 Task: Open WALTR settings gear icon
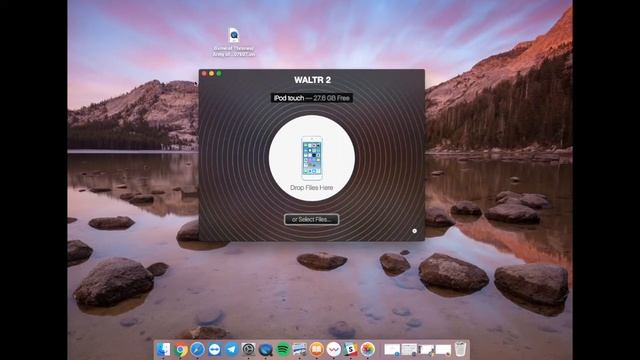click(x=414, y=231)
